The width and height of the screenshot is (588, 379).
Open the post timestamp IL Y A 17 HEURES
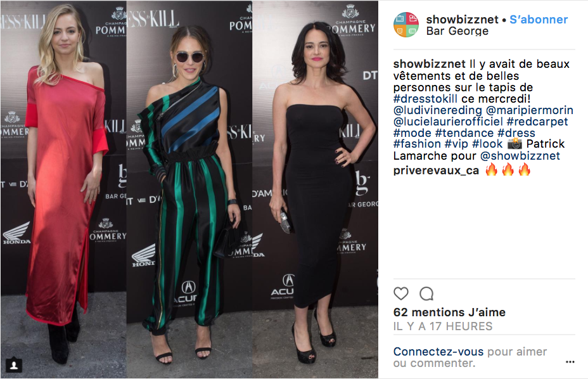(x=443, y=326)
